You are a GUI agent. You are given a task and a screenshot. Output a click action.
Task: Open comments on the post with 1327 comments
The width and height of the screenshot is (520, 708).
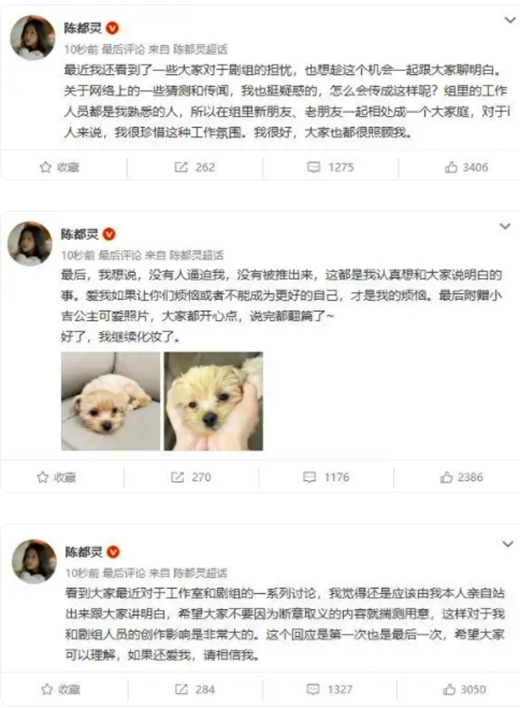[329, 689]
